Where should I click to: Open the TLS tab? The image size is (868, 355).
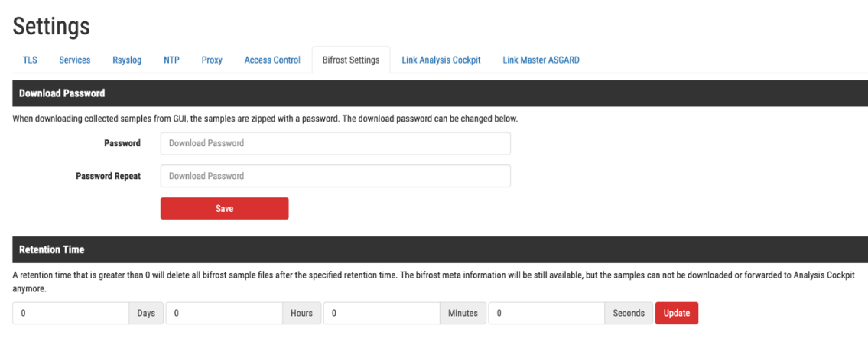pyautogui.click(x=30, y=60)
